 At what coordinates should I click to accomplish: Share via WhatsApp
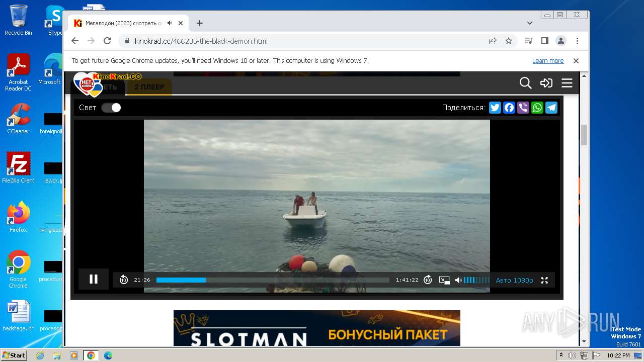click(537, 108)
